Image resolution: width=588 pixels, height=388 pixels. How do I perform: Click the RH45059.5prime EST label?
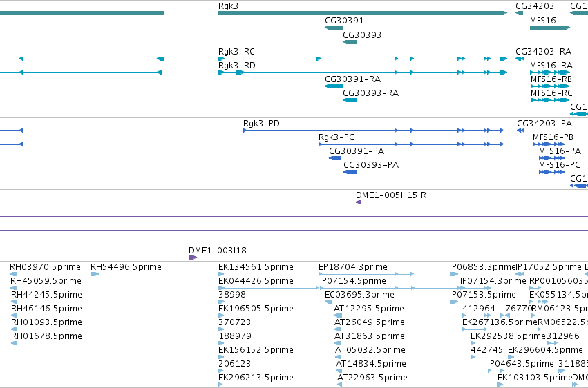46,281
